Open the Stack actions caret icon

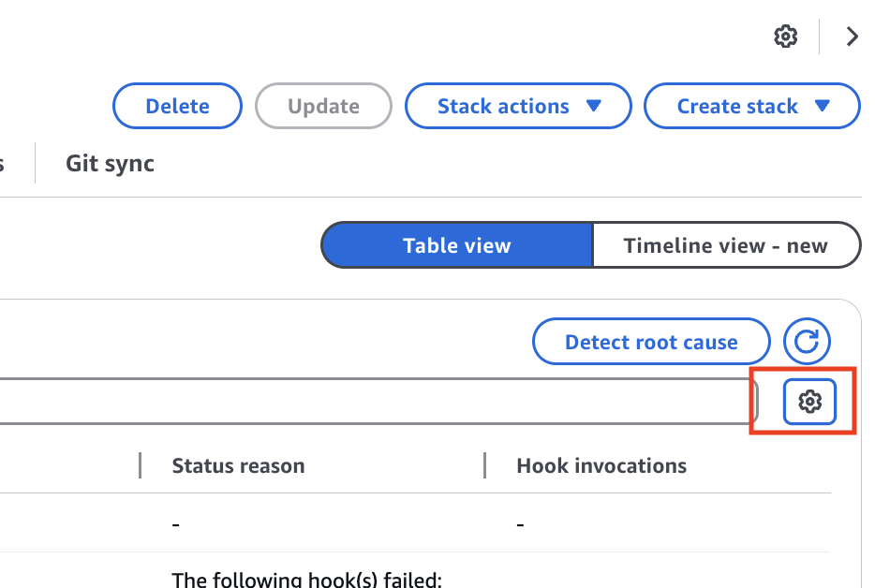tap(596, 106)
